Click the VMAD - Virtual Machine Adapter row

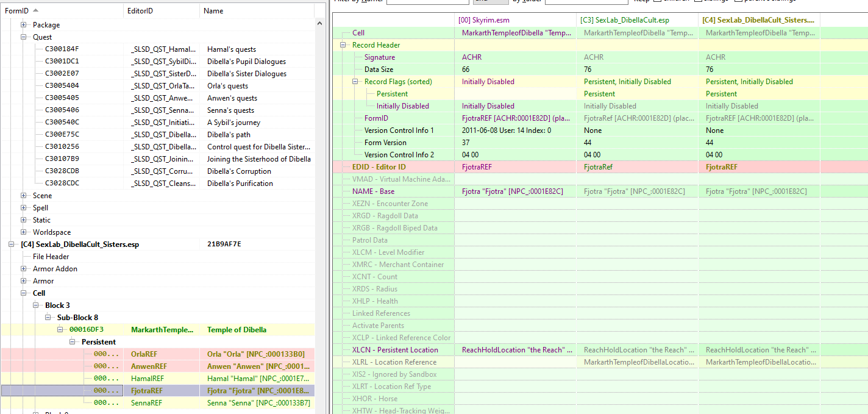click(x=400, y=179)
